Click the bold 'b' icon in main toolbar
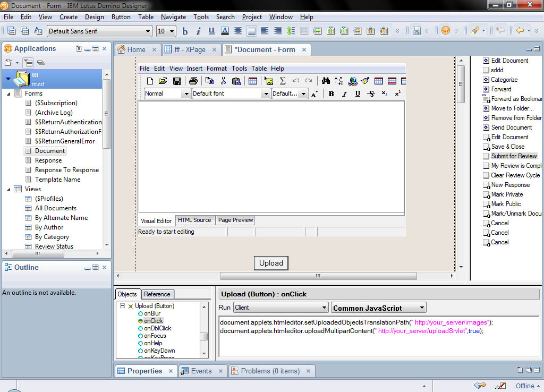This screenshot has width=544, height=392. 185,31
